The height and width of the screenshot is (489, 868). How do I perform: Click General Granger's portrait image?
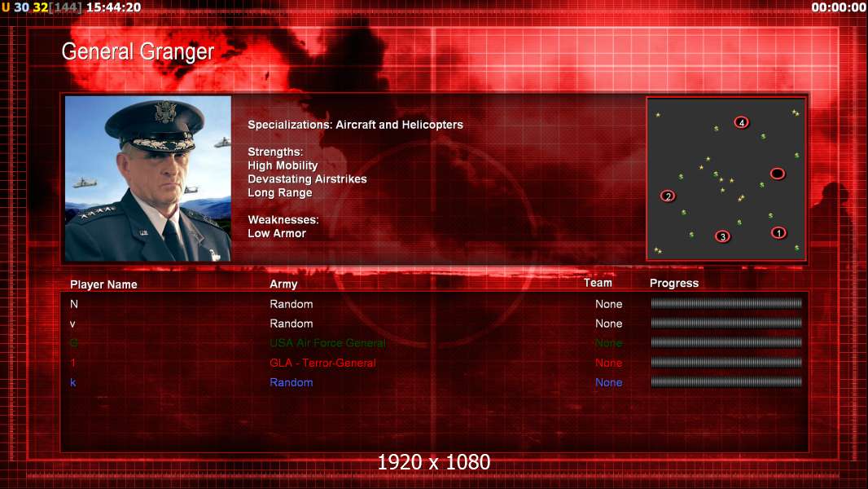(148, 178)
